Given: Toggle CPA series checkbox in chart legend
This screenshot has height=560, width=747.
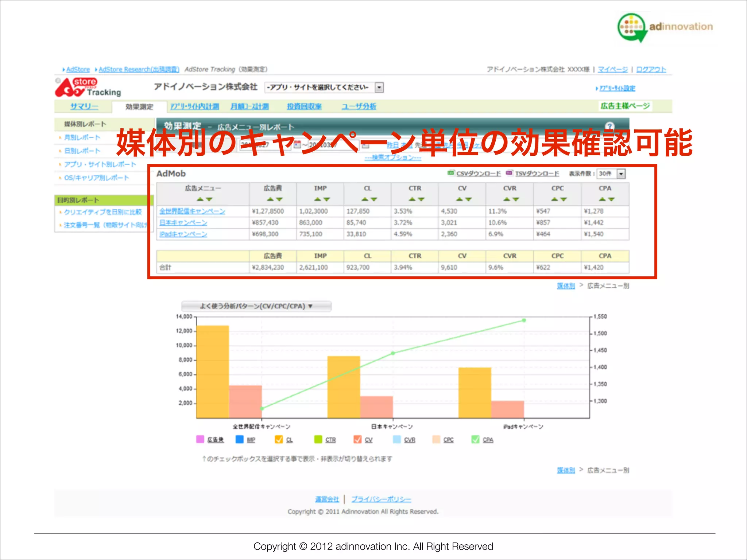Looking at the screenshot, I should coord(475,439).
